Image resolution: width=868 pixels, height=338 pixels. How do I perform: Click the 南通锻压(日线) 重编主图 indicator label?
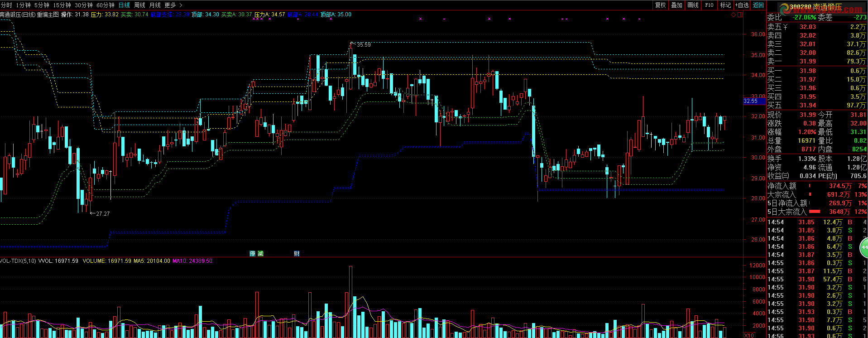pyautogui.click(x=29, y=14)
